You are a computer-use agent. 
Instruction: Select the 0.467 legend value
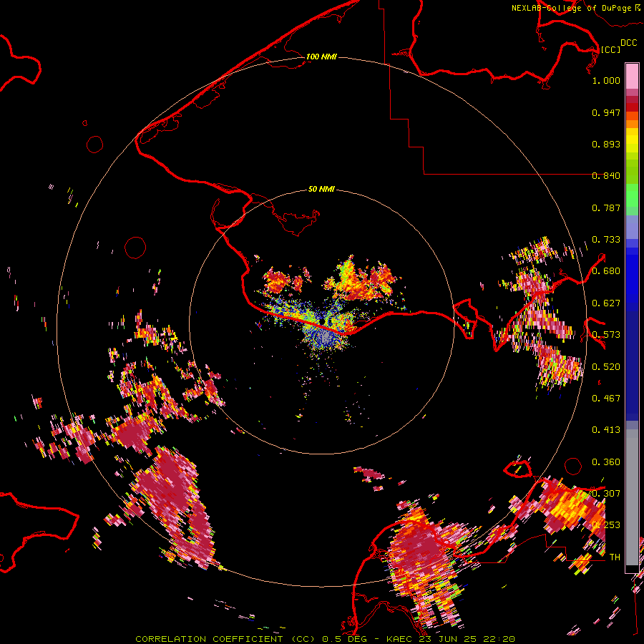point(606,399)
